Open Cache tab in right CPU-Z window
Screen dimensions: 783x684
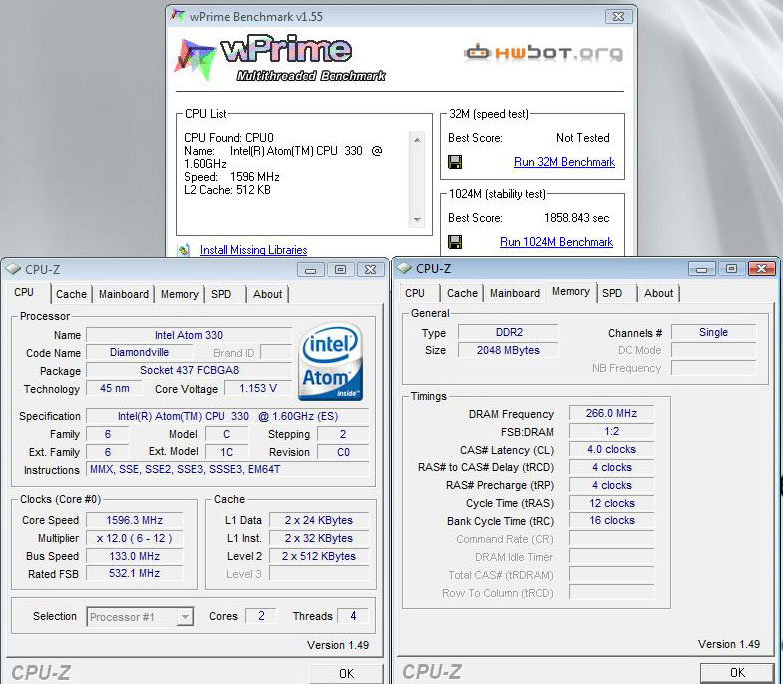[x=462, y=293]
